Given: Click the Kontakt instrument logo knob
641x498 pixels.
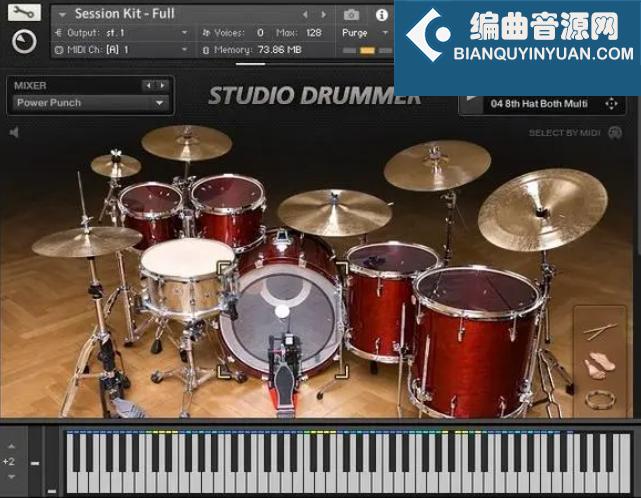Looking at the screenshot, I should [x=24, y=41].
